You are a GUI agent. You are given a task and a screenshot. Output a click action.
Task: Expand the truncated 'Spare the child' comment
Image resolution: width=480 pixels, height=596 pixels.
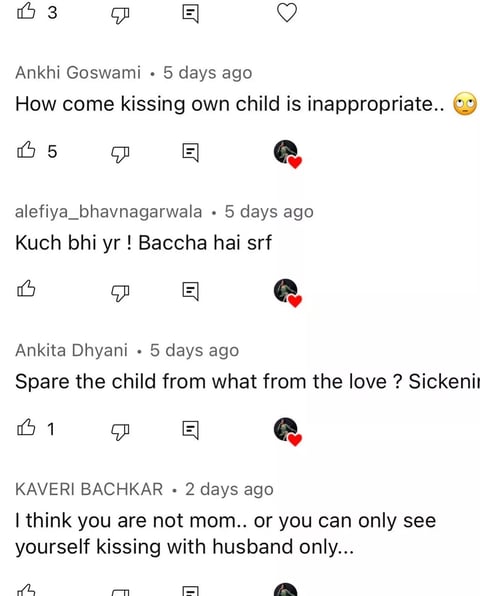[247, 381]
